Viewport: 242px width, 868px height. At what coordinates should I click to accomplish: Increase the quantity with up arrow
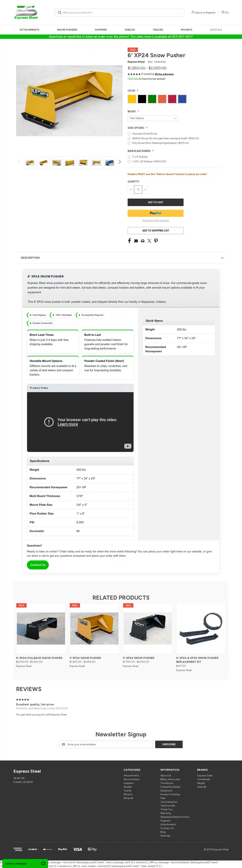pos(146,190)
